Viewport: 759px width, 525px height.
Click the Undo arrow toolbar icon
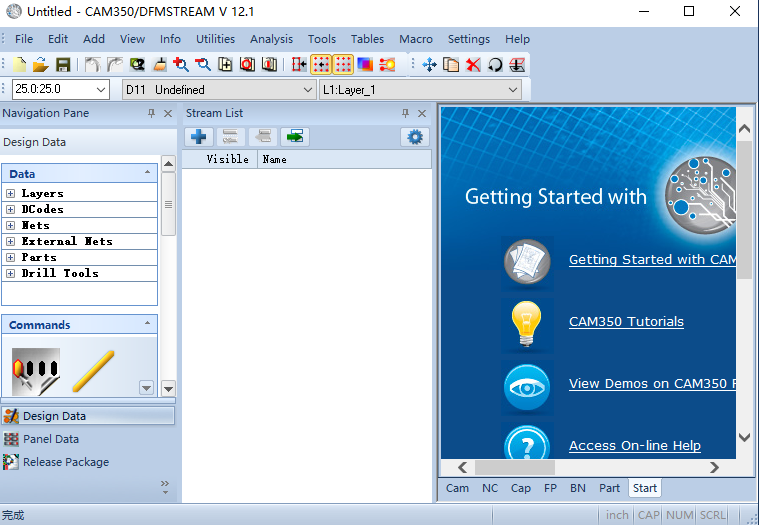click(92, 64)
